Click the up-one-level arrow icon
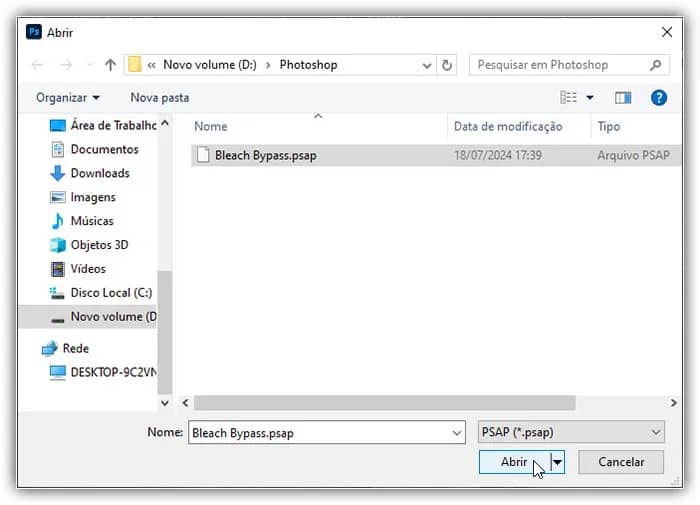The image size is (700, 505). (110, 65)
